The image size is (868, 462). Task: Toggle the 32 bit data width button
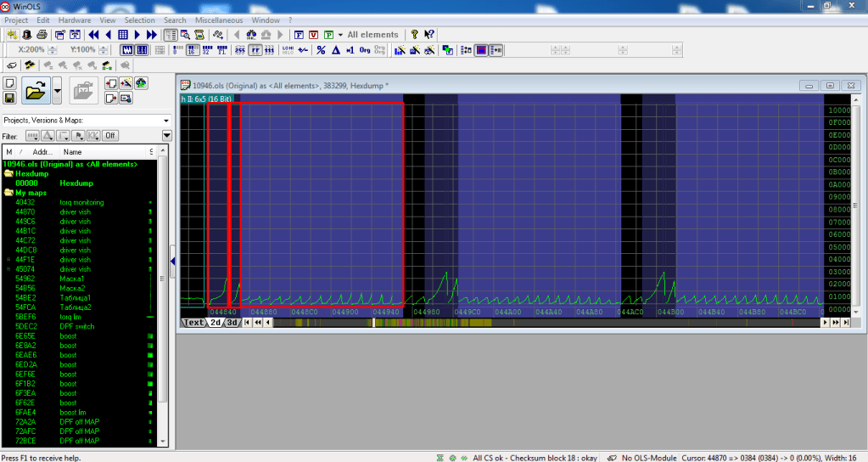(x=206, y=50)
